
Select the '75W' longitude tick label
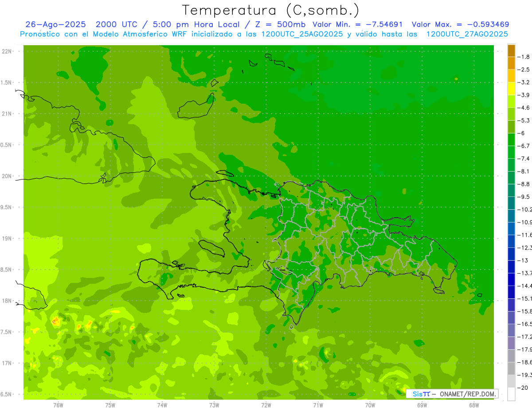click(x=110, y=405)
